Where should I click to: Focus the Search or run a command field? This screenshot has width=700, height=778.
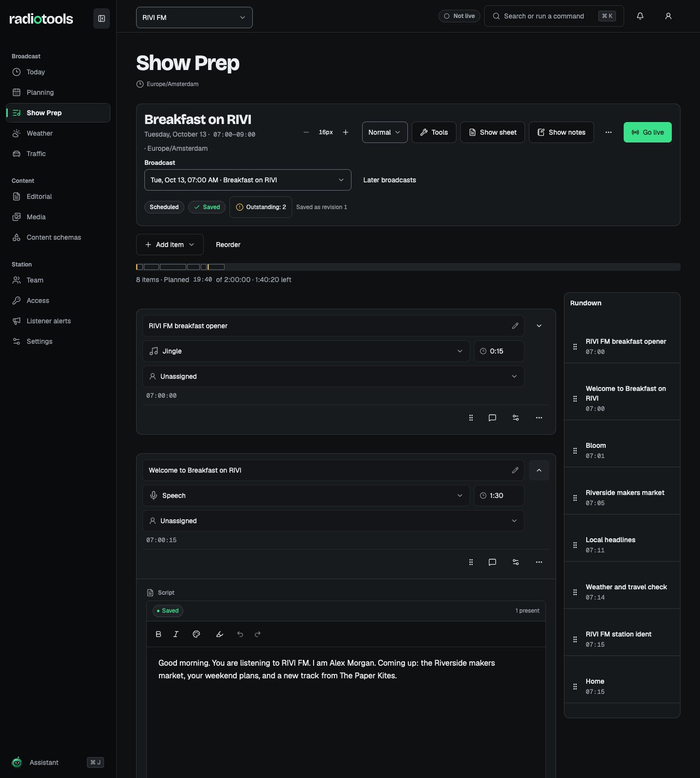[x=554, y=16]
